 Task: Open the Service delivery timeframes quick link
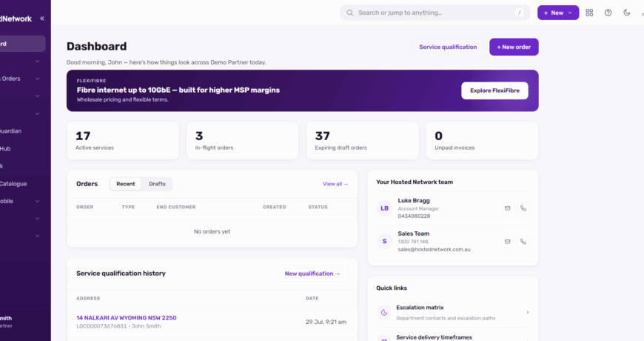(x=434, y=337)
